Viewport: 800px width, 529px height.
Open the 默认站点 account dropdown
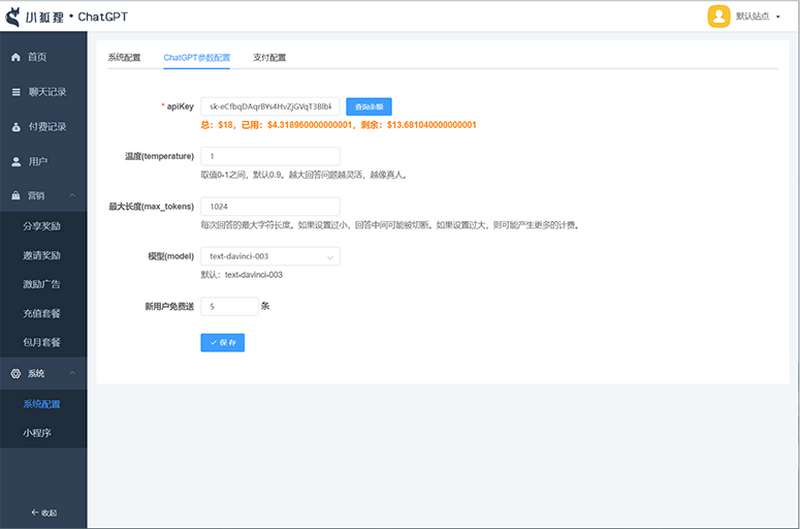tap(757, 17)
